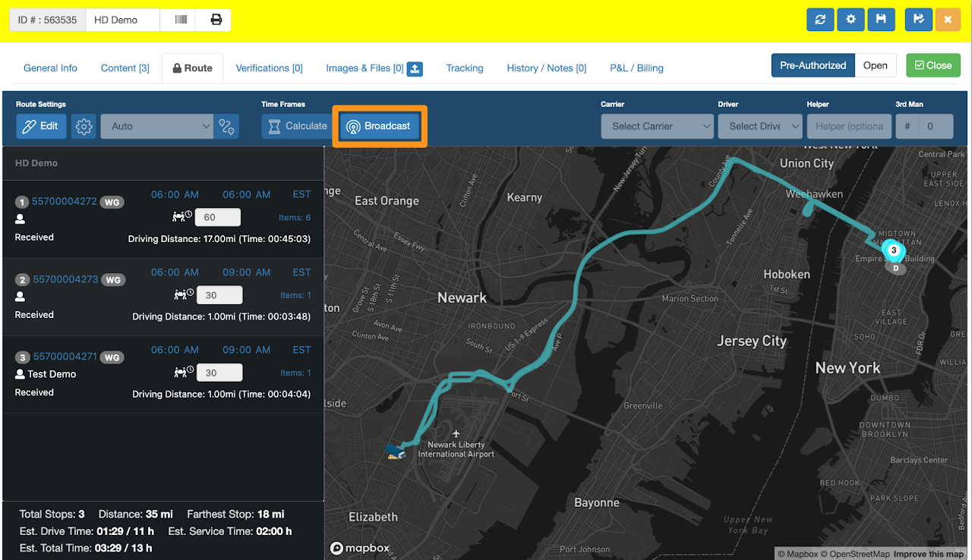The height and width of the screenshot is (560, 972).
Task: Click the route waypoints icon next to Auto
Action: [226, 127]
